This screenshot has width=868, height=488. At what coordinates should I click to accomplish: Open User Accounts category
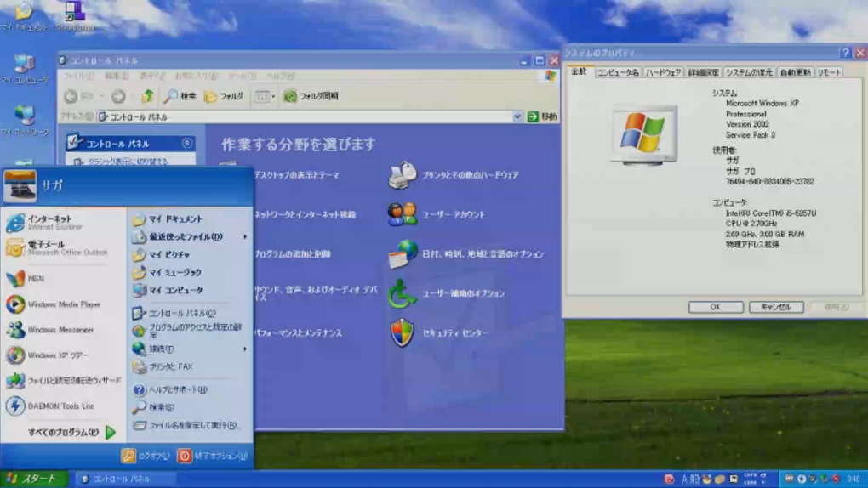437,215
